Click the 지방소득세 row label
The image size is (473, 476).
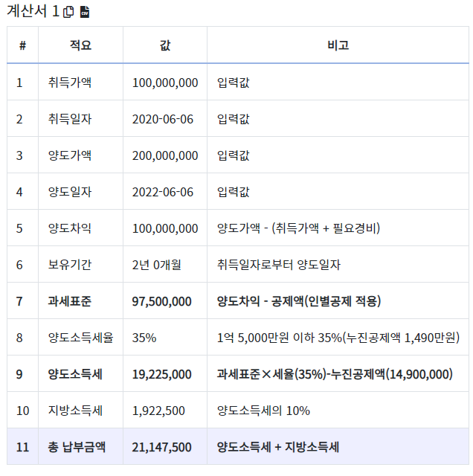75,411
